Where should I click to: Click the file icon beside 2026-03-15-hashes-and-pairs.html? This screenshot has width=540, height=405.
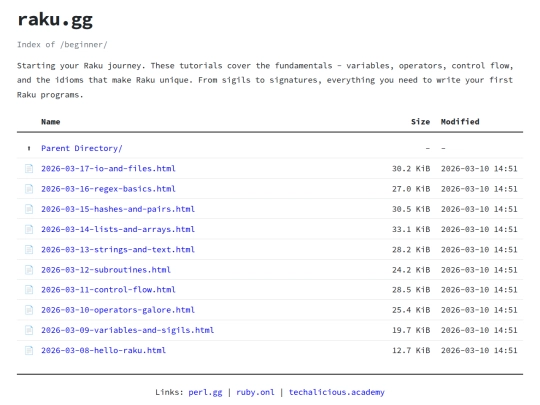[x=29, y=209]
